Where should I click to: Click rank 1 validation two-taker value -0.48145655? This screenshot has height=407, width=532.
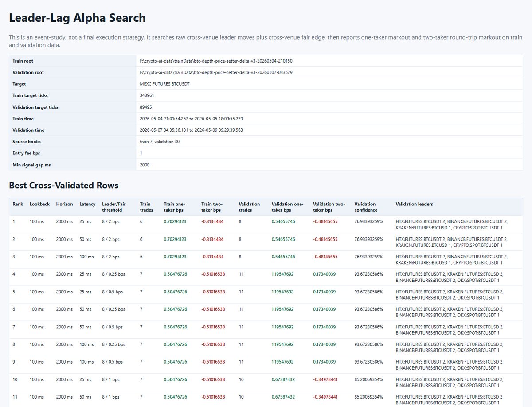point(325,221)
